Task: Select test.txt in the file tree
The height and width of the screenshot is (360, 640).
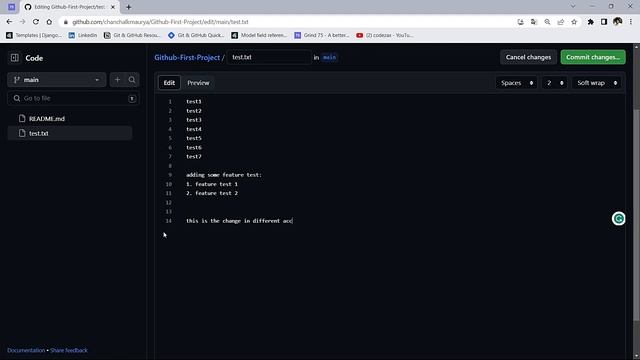Action: 70,133
